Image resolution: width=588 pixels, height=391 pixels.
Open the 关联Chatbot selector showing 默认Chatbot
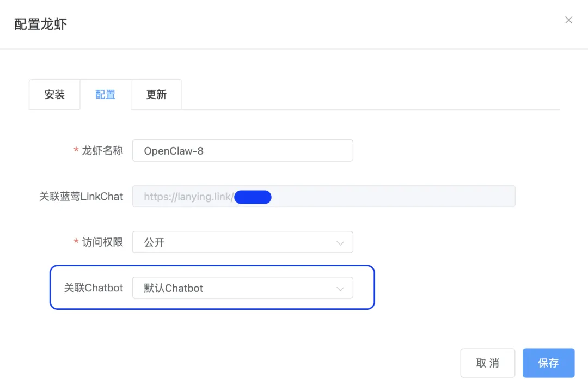pyautogui.click(x=242, y=288)
